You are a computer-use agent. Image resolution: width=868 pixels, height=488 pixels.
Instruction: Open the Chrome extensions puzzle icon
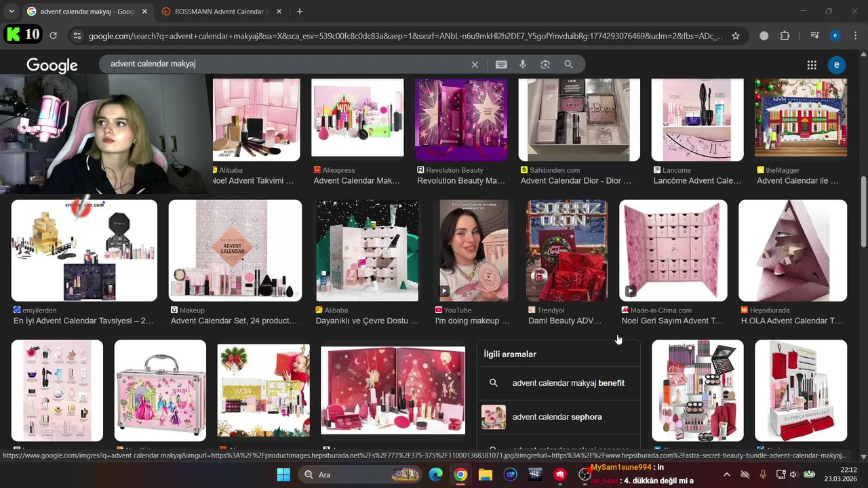click(x=785, y=36)
